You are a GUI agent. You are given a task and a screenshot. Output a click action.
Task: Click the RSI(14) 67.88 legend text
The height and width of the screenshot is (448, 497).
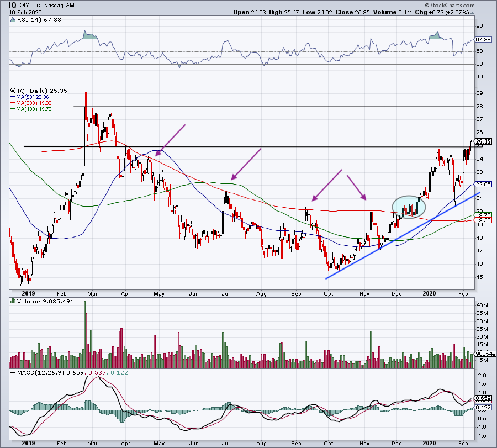(x=39, y=20)
